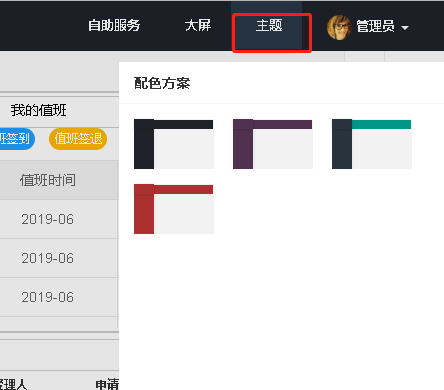Click the 我的值班 panel title
This screenshot has width=444, height=390.
point(39,110)
